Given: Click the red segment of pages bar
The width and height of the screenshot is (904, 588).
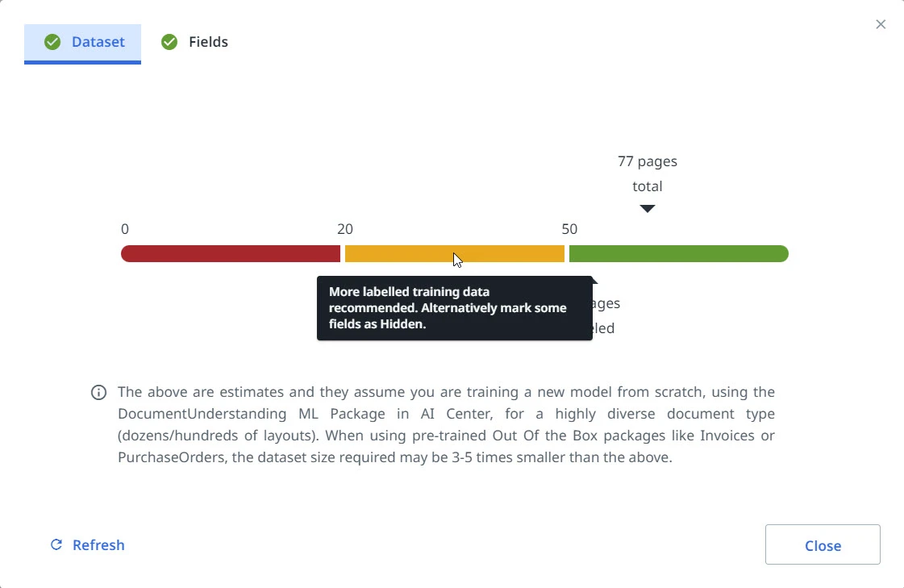Looking at the screenshot, I should point(231,253).
